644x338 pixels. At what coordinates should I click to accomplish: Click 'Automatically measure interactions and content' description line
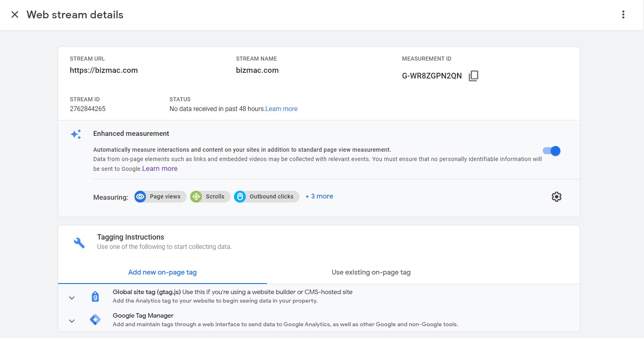coord(242,150)
